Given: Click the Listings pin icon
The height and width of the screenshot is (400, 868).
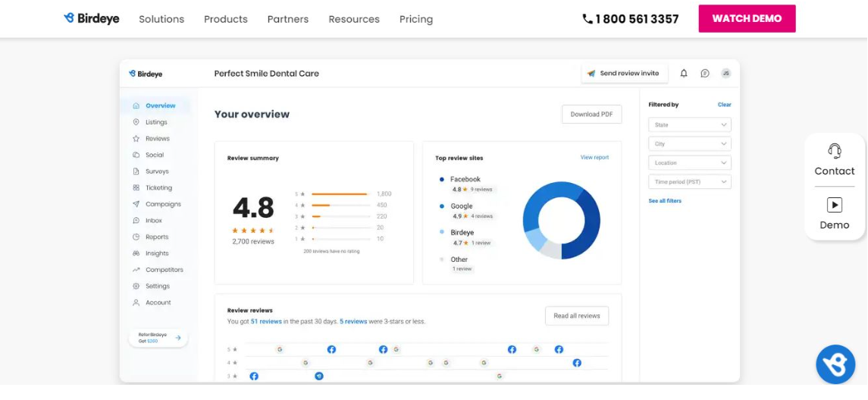Looking at the screenshot, I should pos(136,122).
